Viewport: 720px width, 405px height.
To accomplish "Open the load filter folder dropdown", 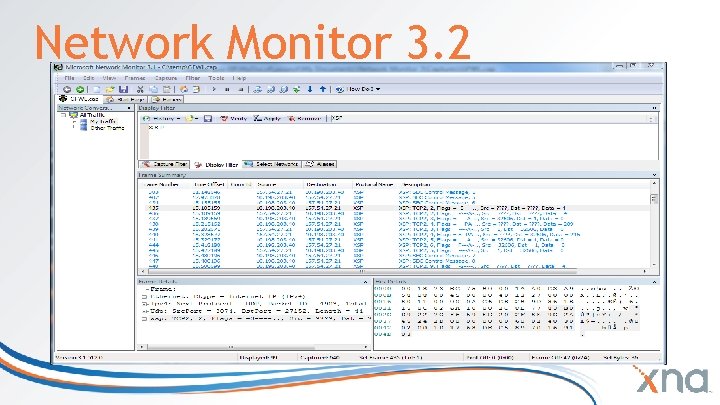I will pyautogui.click(x=191, y=118).
